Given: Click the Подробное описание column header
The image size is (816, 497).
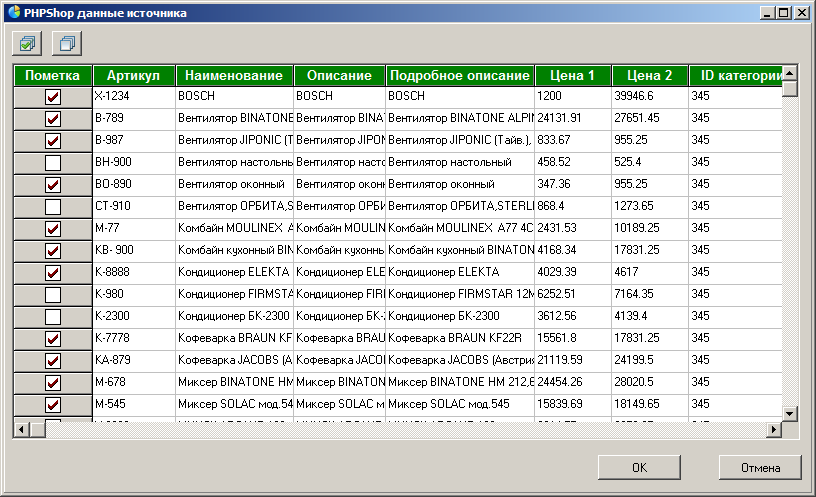Looking at the screenshot, I should click(x=460, y=75).
